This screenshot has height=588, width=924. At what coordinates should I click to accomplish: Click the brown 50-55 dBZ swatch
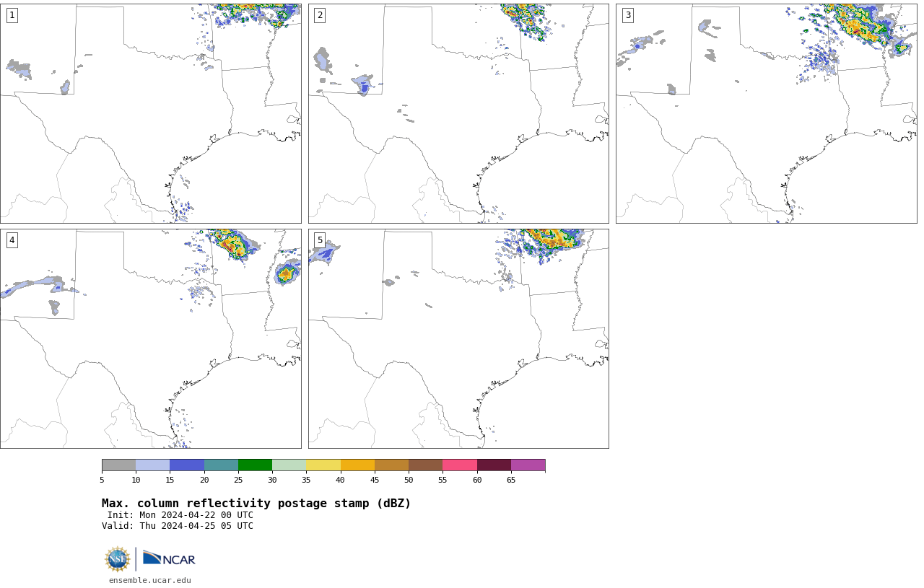(x=426, y=465)
